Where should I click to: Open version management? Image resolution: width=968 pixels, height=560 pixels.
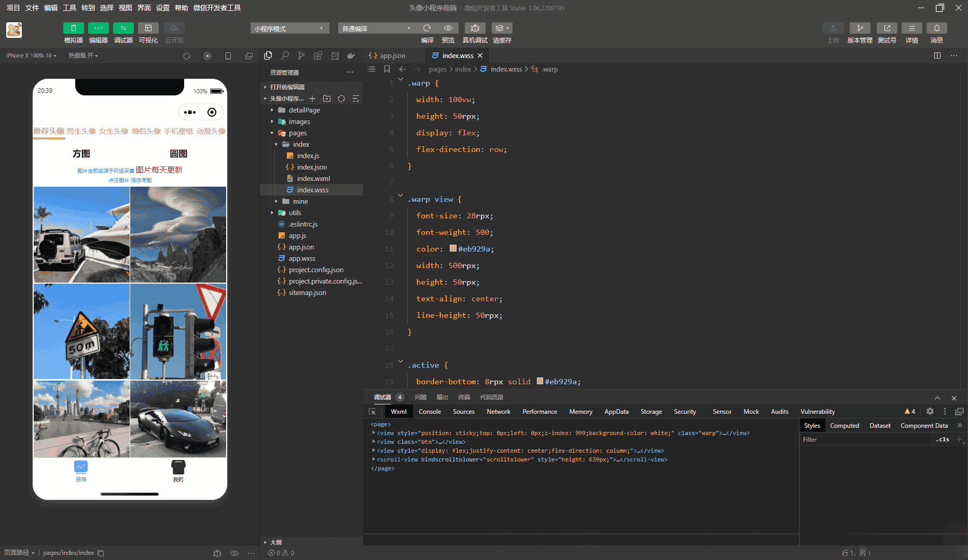point(860,29)
